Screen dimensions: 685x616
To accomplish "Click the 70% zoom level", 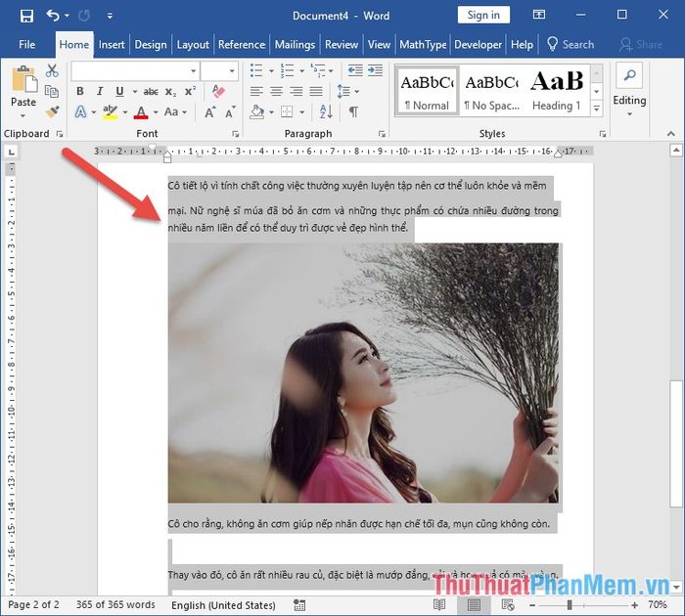I will point(658,605).
